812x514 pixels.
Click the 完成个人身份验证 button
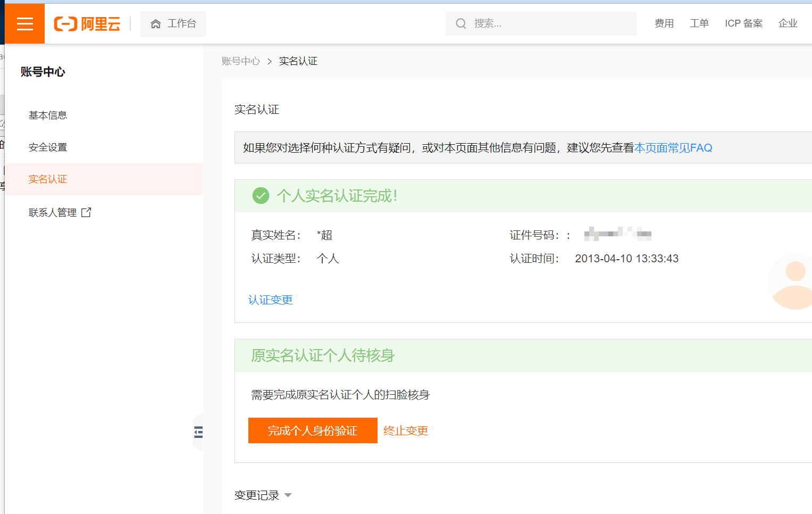313,430
